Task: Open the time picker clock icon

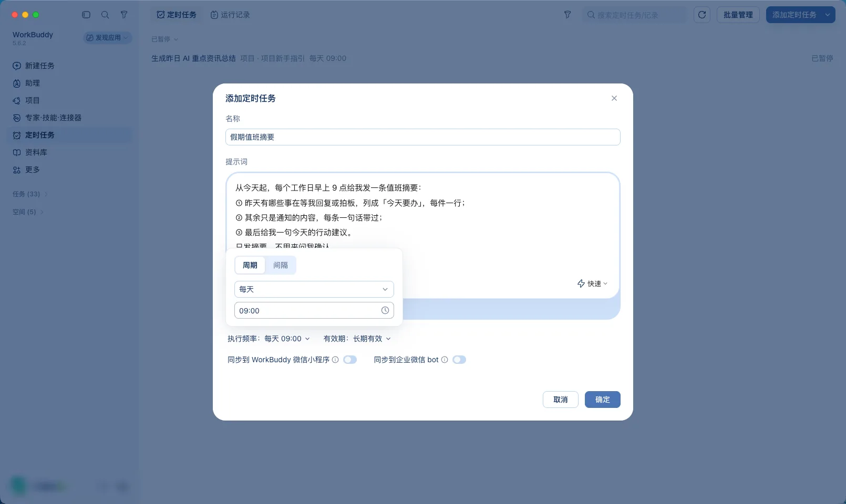Action: click(x=385, y=310)
